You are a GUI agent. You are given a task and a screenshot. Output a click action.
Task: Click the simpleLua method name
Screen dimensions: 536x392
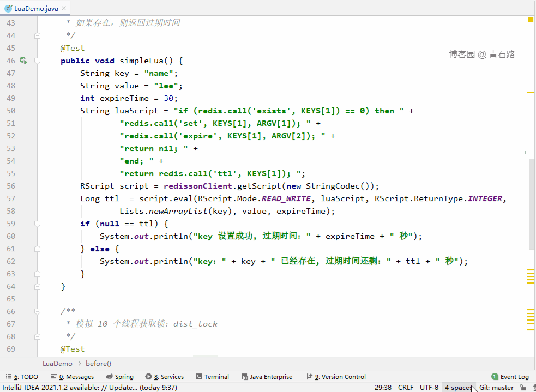(x=142, y=61)
